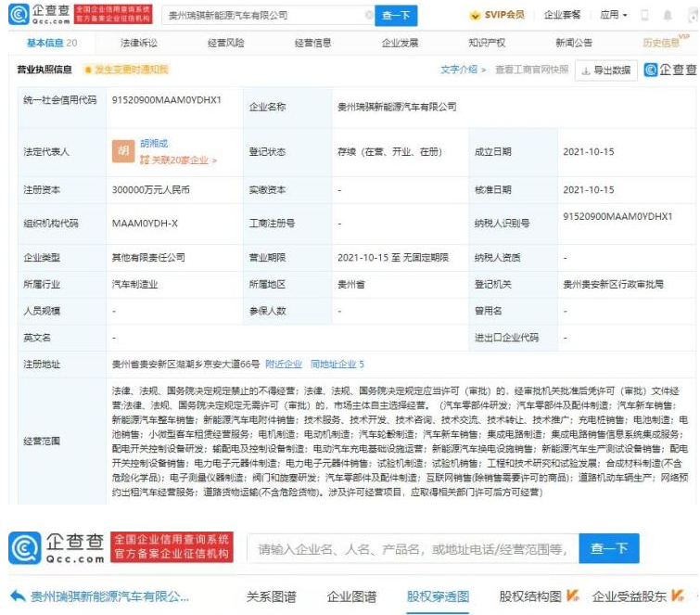Click 发生变更时通知我 notification button
The image size is (700, 615).
127,70
